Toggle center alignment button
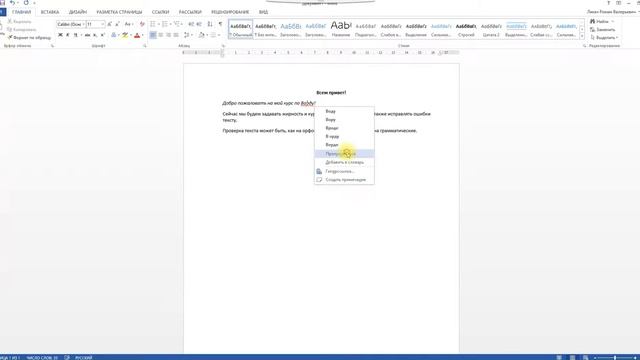The image size is (640, 360). click(x=160, y=36)
